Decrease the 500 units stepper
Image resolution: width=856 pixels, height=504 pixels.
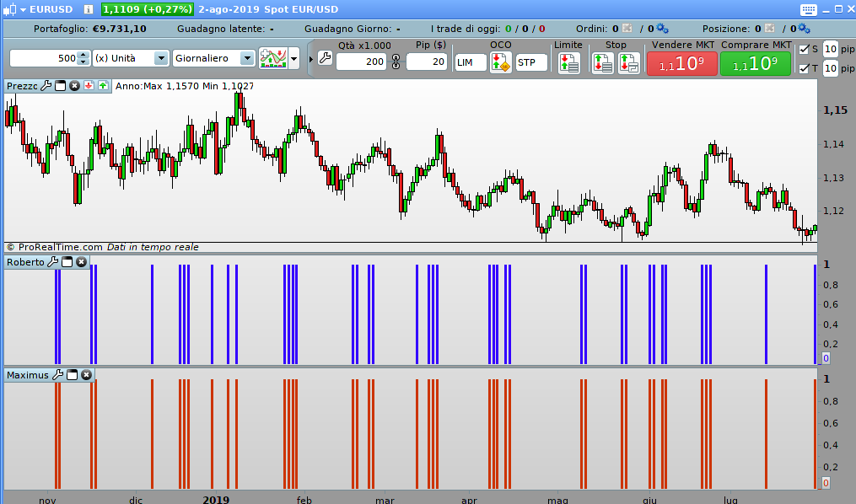coord(83,62)
